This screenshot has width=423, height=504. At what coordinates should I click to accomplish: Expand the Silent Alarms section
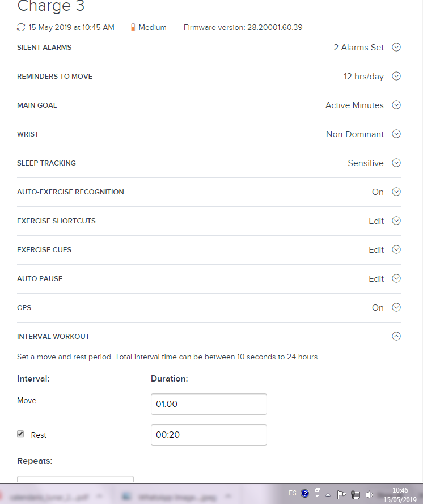coord(396,48)
